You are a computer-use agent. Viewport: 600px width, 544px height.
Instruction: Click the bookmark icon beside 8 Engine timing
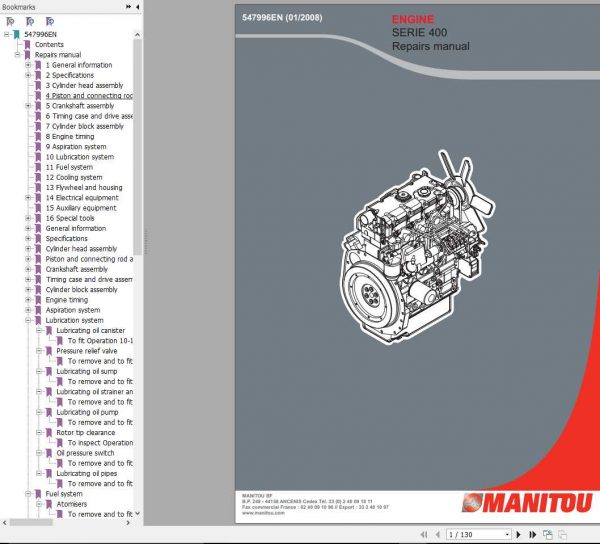[38, 137]
